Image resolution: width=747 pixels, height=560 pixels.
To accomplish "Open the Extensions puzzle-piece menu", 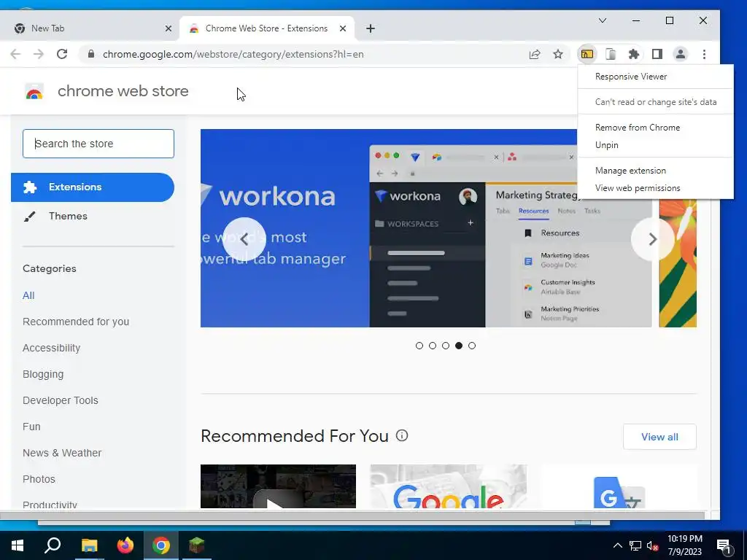I will point(634,54).
